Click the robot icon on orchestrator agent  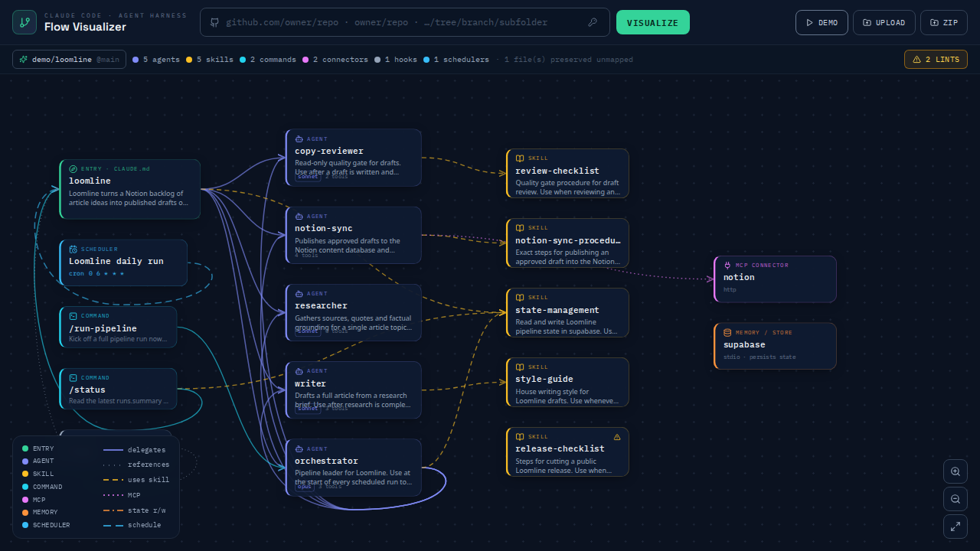point(299,449)
